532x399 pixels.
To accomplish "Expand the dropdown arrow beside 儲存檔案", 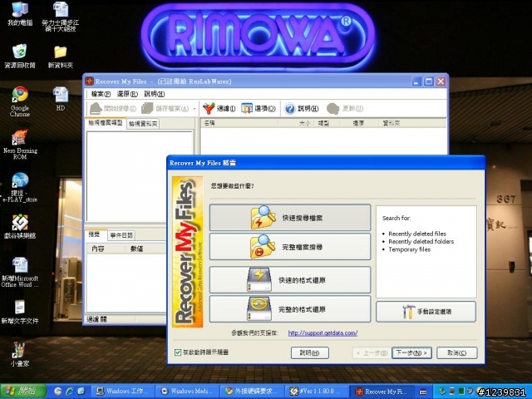I will (195, 109).
